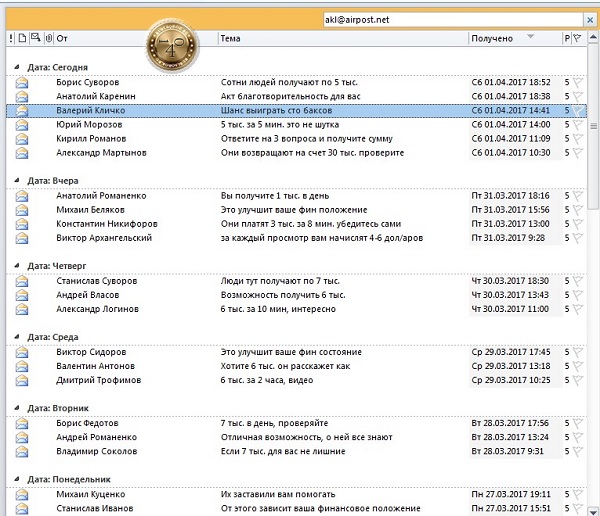
Task: Select subject "Шанс выиграть сто баксов"
Action: pyautogui.click(x=276, y=111)
